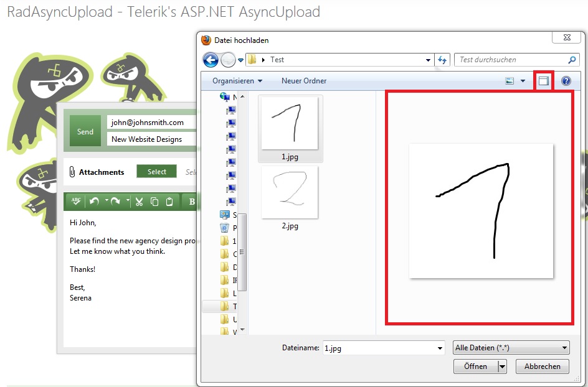Click the navigation tree scrollbar thumb
The image size is (588, 387).
point(242,252)
